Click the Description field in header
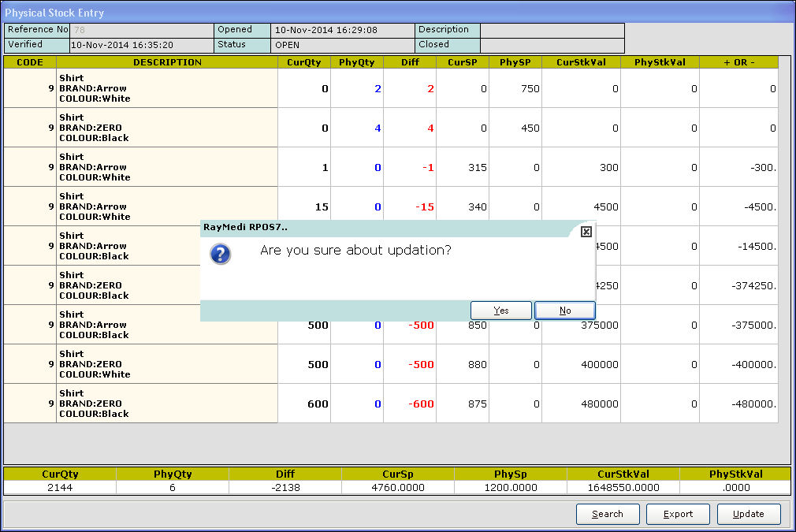This screenshot has width=796, height=532. (552, 30)
